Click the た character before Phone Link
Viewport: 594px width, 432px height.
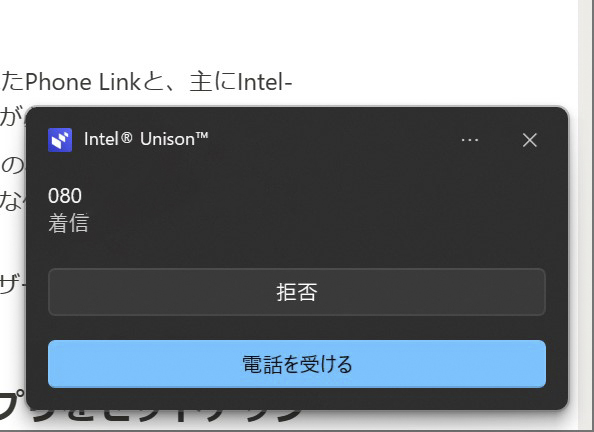[13, 82]
